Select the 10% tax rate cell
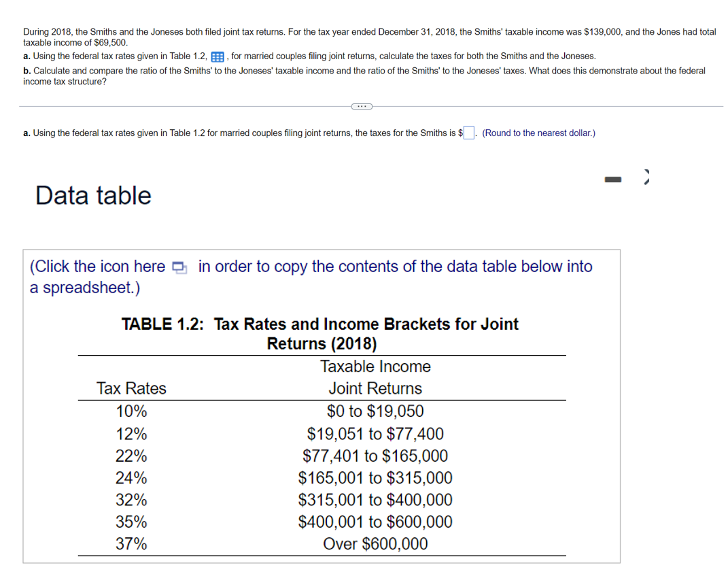 tap(131, 411)
